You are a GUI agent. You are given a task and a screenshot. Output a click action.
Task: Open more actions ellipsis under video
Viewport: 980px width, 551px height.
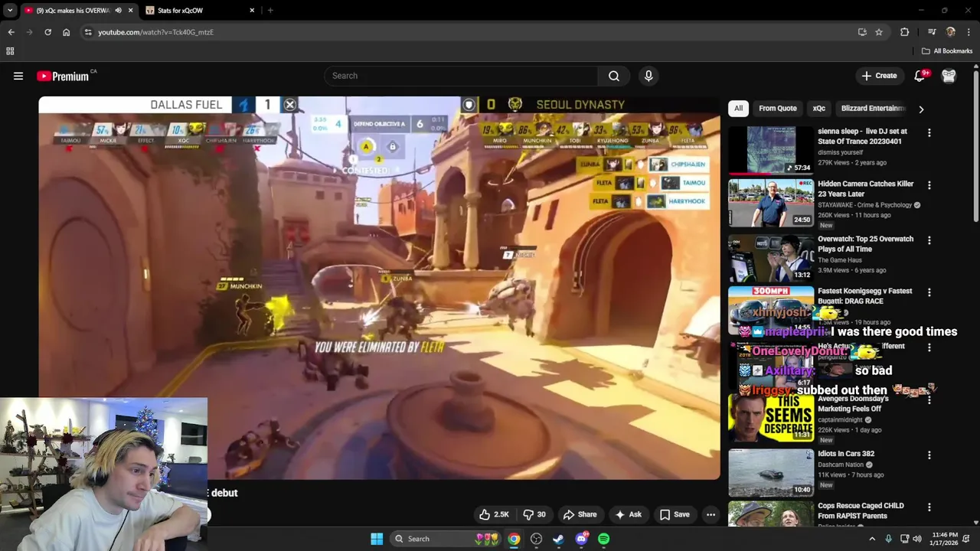coord(710,514)
